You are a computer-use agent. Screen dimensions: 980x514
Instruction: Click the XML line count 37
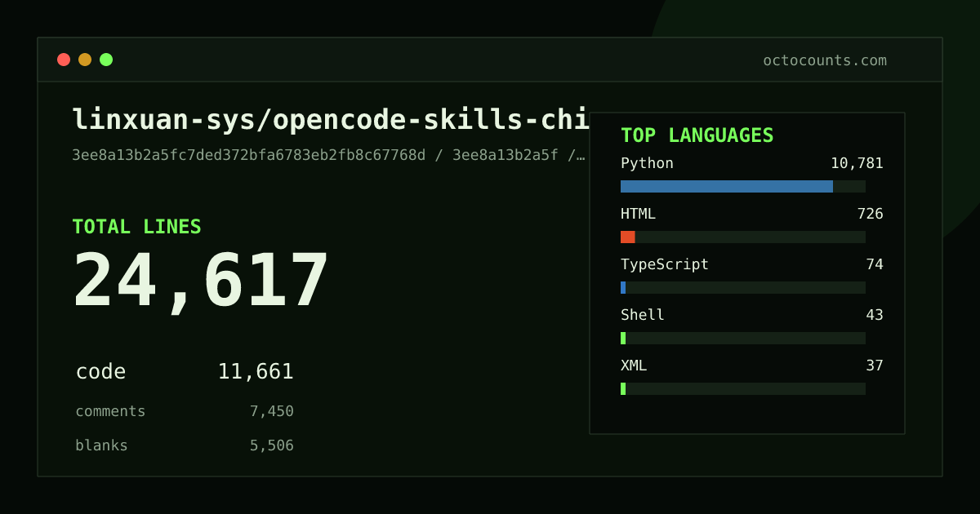click(x=875, y=366)
